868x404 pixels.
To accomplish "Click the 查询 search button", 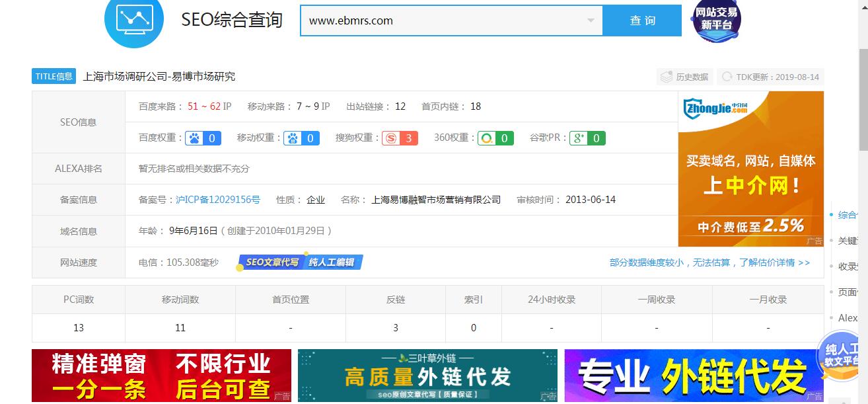I will [642, 20].
